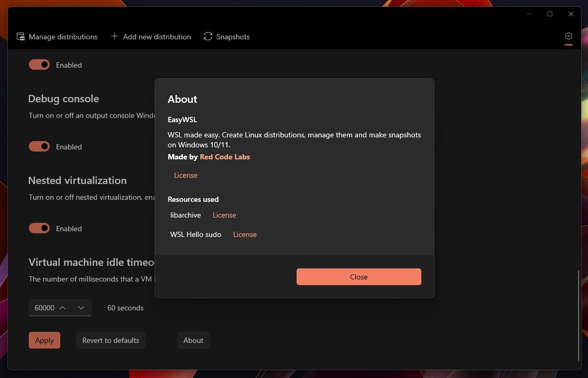Click Revert to defaults button
The image size is (588, 378).
tap(111, 340)
